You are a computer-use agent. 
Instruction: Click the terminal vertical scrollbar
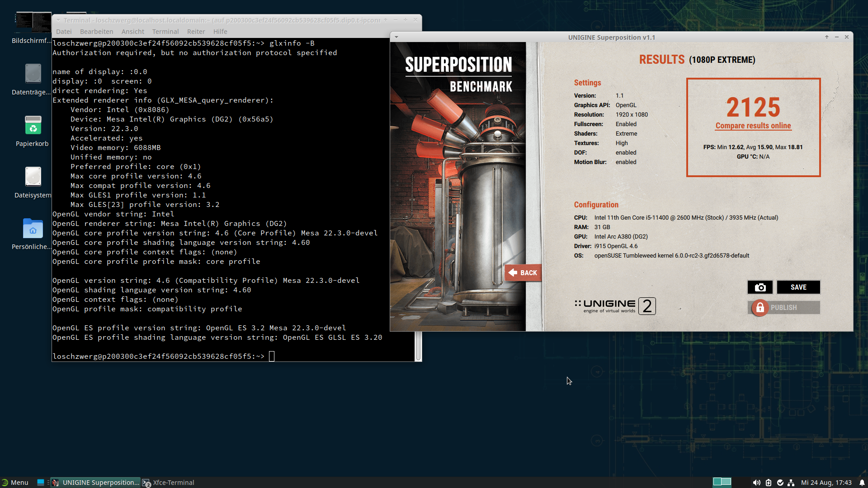coord(418,346)
